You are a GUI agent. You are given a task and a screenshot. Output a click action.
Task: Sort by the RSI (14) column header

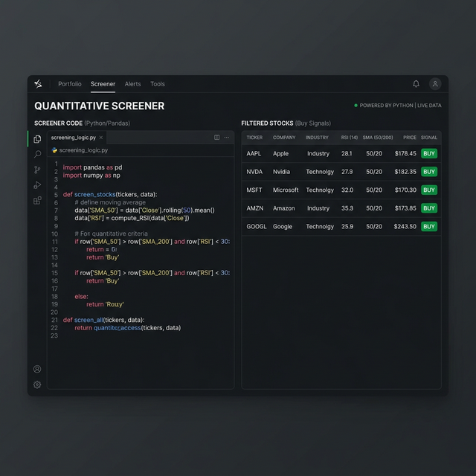(x=349, y=138)
